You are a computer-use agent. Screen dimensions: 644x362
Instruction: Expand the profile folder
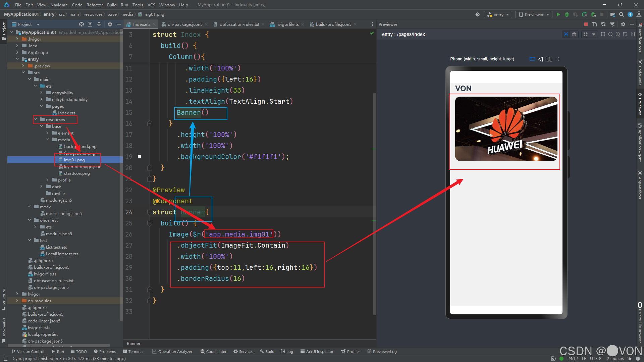pos(48,180)
